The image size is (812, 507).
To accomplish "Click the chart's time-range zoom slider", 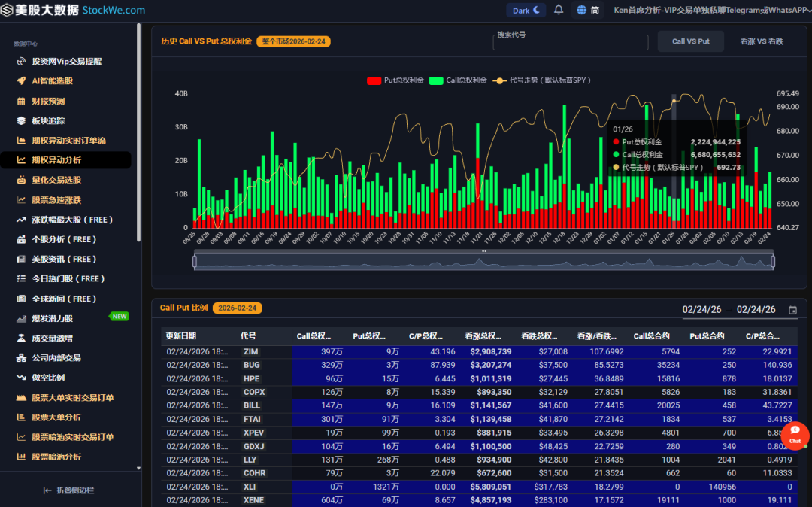I will (x=483, y=261).
